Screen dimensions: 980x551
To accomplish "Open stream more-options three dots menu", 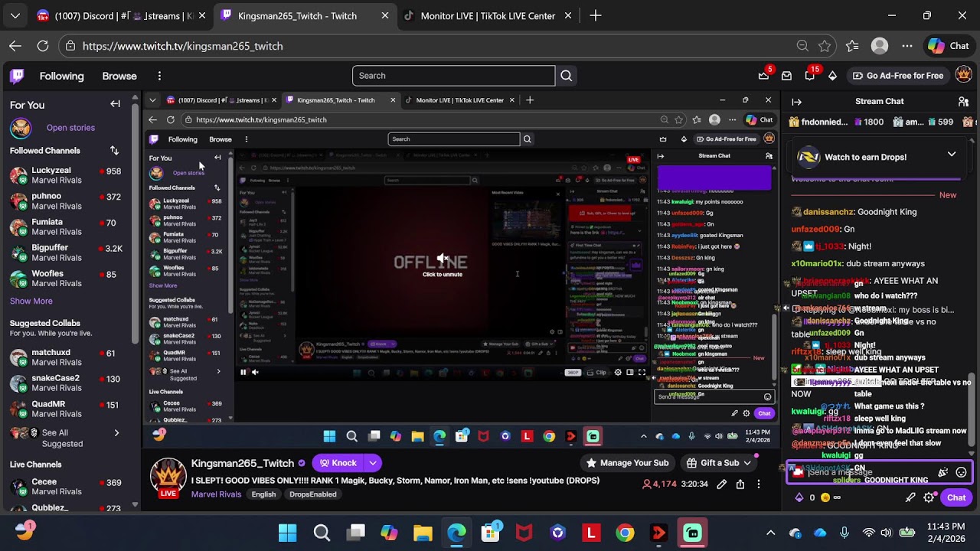I will coord(759,484).
